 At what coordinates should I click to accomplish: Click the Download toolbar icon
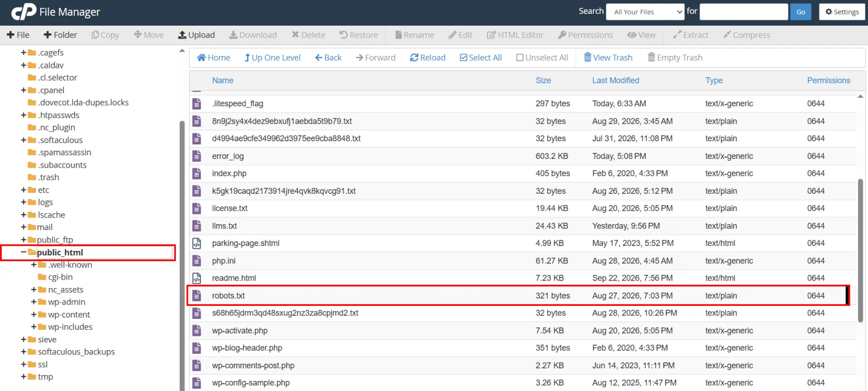click(x=233, y=35)
